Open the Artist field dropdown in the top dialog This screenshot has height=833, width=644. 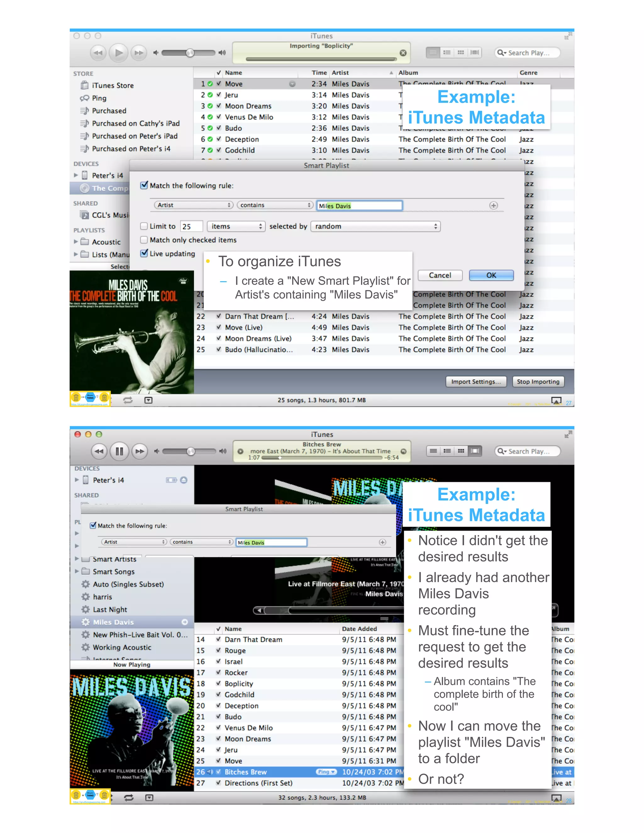193,205
